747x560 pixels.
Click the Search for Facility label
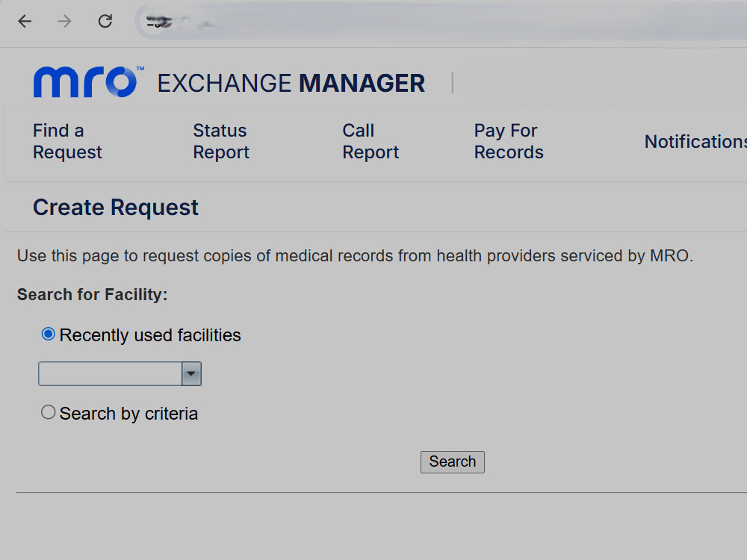93,295
